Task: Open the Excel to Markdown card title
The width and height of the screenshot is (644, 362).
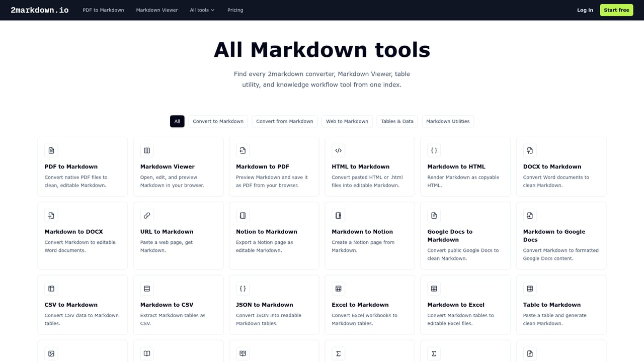Action: pos(360,305)
